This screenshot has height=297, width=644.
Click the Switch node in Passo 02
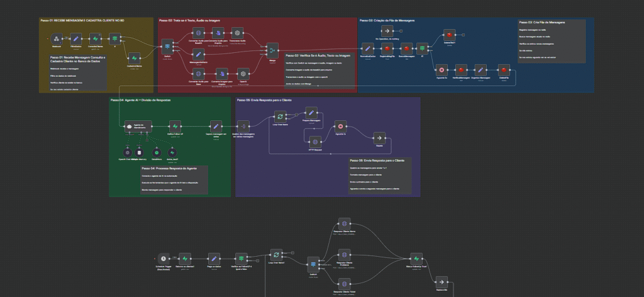(x=167, y=45)
